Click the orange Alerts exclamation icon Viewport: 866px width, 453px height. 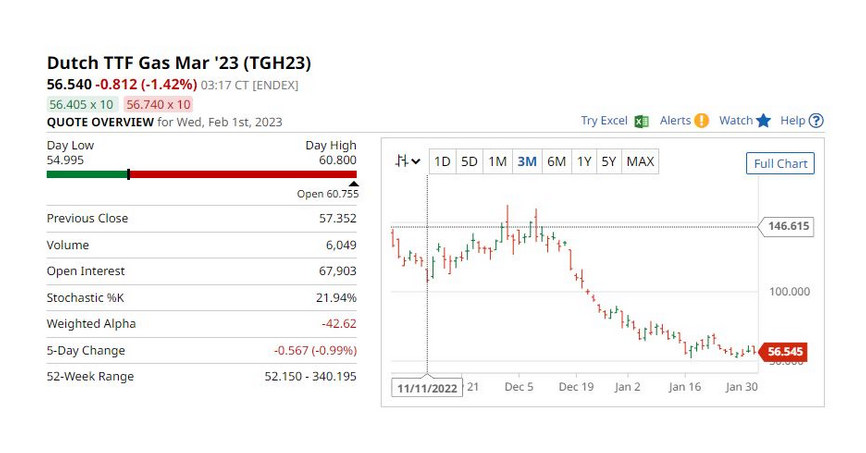(x=701, y=121)
